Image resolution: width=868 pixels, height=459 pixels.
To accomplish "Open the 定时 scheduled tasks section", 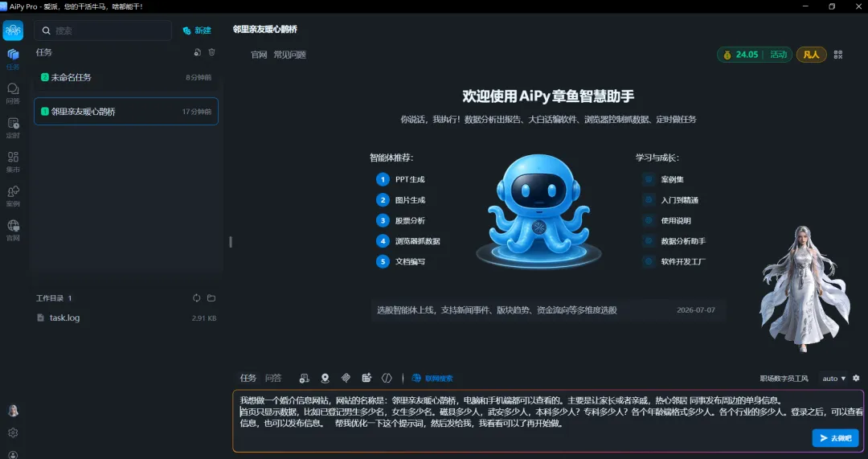I will (13, 127).
